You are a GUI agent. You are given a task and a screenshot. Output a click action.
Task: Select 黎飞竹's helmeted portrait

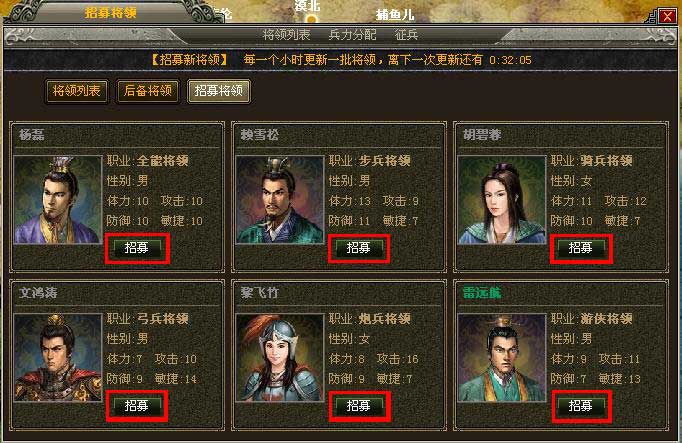click(x=280, y=357)
